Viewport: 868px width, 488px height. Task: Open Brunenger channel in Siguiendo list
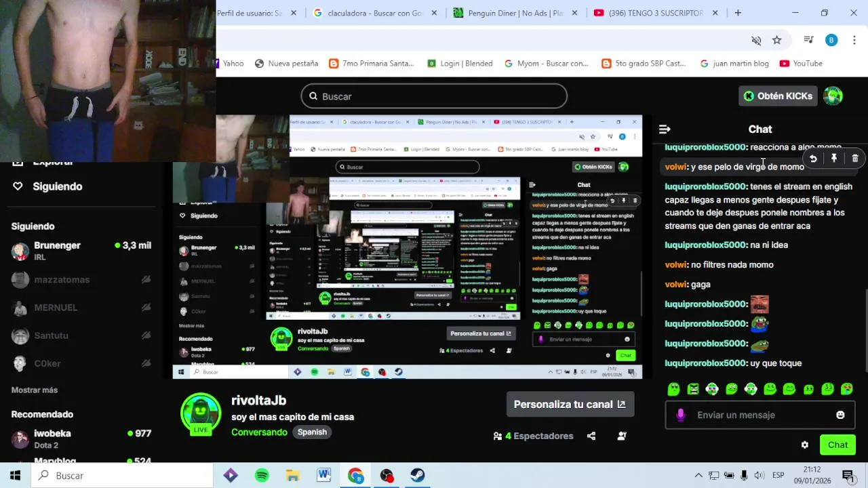coord(81,250)
